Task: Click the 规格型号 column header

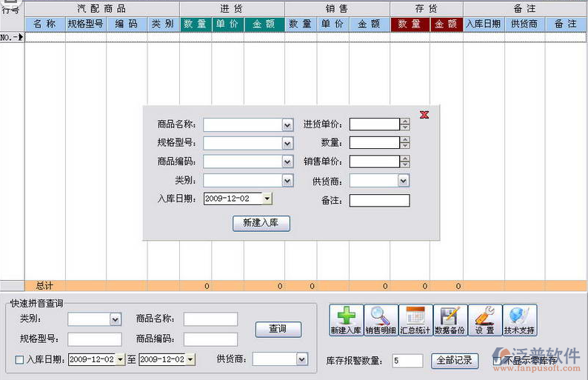Action: pos(86,24)
